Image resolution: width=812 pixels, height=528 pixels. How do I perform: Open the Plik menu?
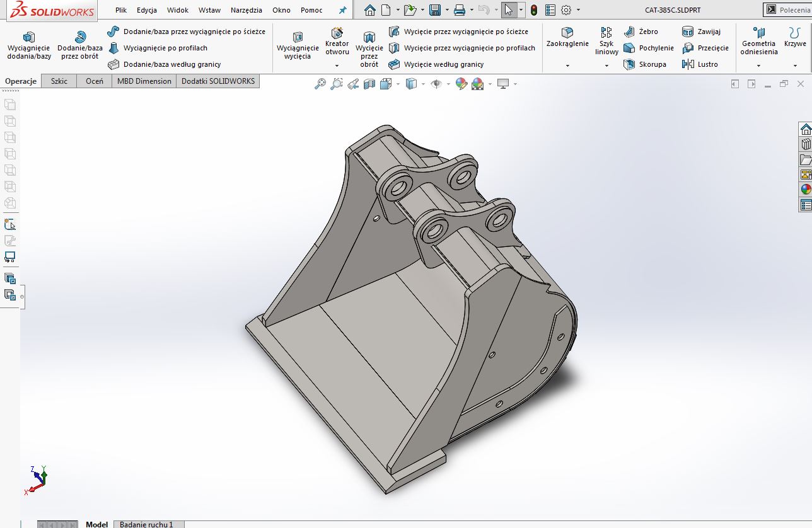[x=121, y=10]
